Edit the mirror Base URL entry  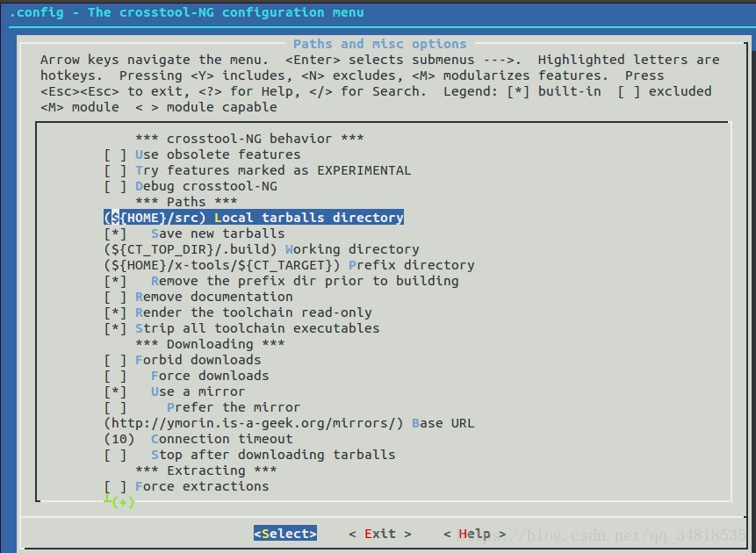tap(289, 423)
